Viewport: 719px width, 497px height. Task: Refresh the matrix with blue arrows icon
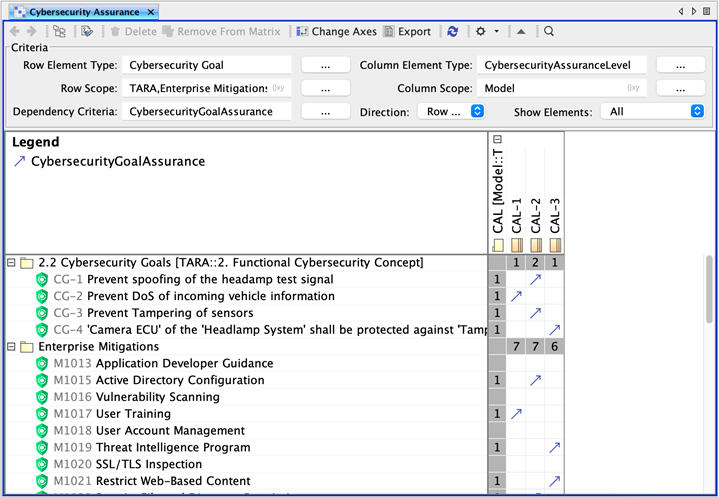tap(453, 31)
